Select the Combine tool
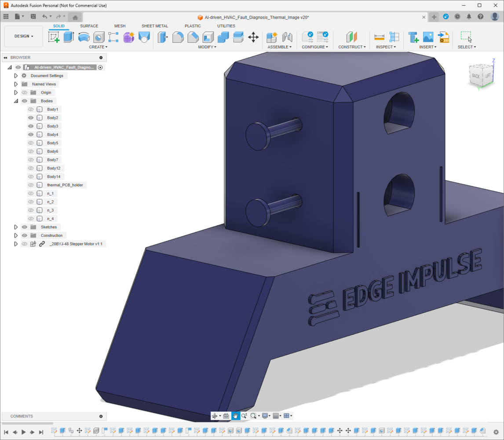The width and height of the screenshot is (504, 440). click(x=223, y=37)
